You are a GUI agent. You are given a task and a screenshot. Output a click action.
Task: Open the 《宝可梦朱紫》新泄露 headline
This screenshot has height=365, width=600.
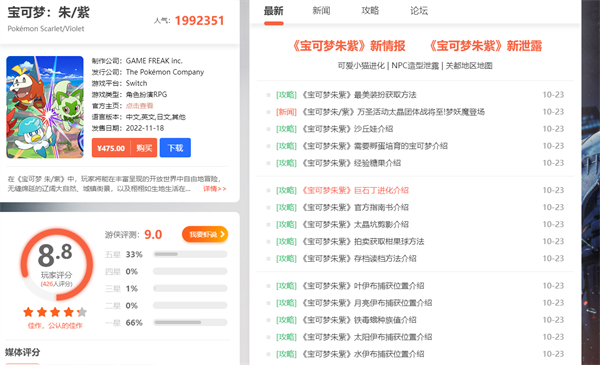point(485,46)
